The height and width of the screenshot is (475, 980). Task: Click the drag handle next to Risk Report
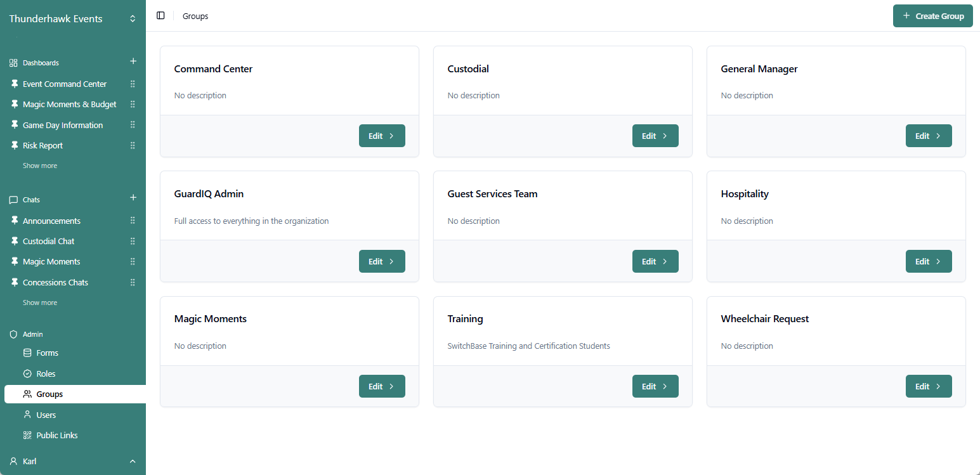coord(133,145)
